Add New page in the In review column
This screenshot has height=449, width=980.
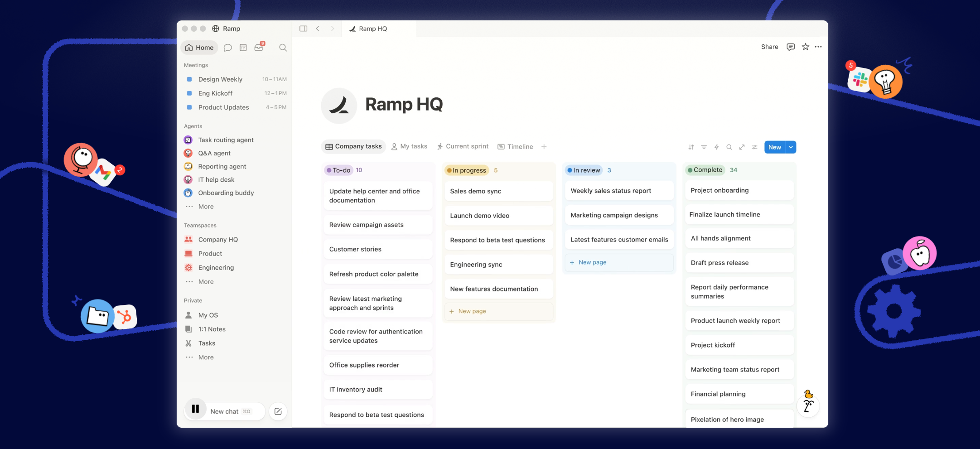click(x=619, y=262)
